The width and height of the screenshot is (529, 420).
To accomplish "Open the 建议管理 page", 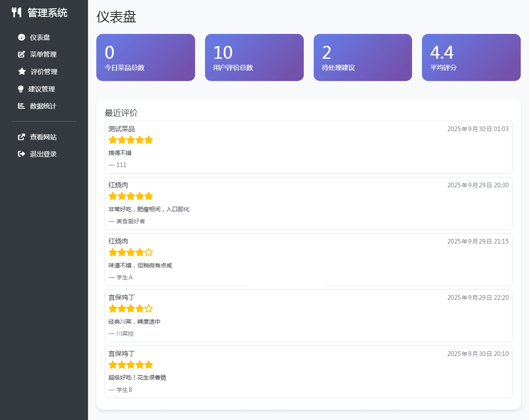I will [43, 88].
